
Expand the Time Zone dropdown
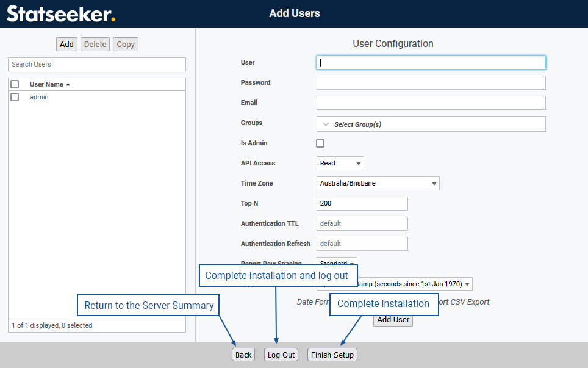click(378, 183)
